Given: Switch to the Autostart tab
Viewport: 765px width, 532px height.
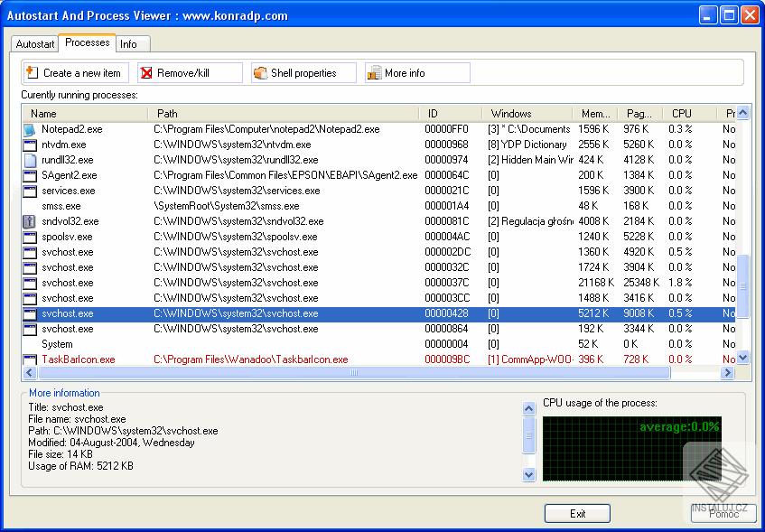Looking at the screenshot, I should coord(34,43).
